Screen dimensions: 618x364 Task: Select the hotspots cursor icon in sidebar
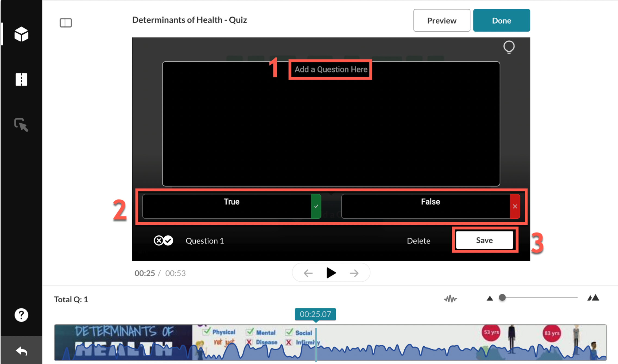pos(21,125)
